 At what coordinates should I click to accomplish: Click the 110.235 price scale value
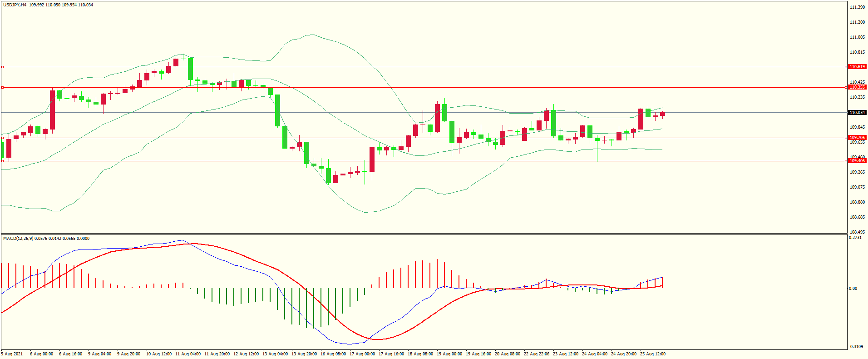[x=857, y=97]
